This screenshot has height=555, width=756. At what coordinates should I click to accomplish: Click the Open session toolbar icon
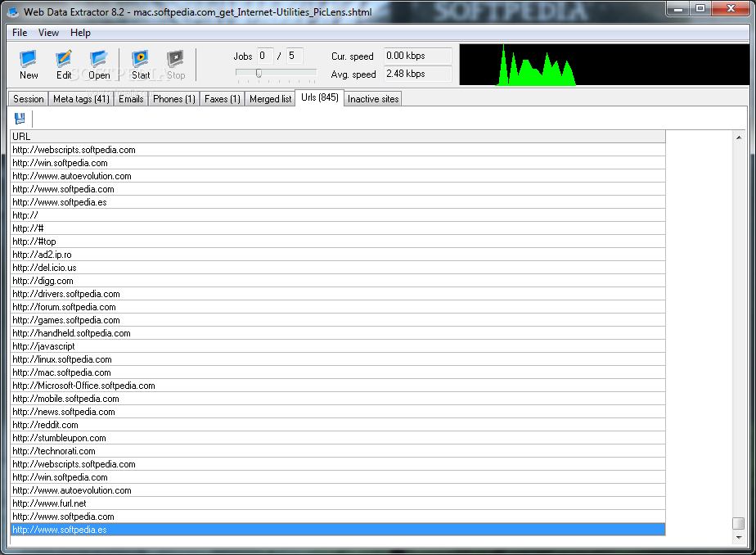pyautogui.click(x=99, y=65)
